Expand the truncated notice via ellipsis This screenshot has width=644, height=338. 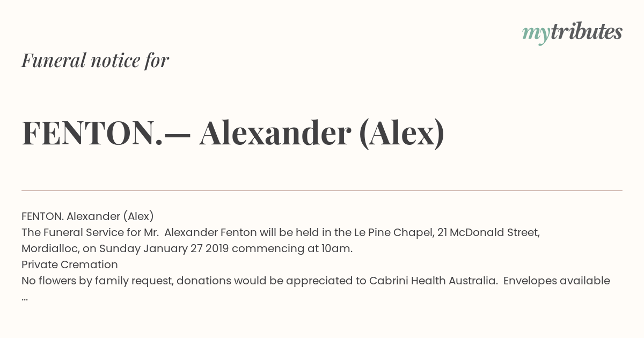pyautogui.click(x=25, y=299)
